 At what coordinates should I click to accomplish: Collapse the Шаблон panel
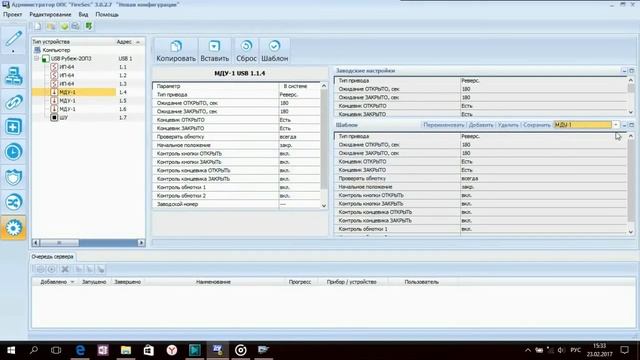click(x=624, y=125)
